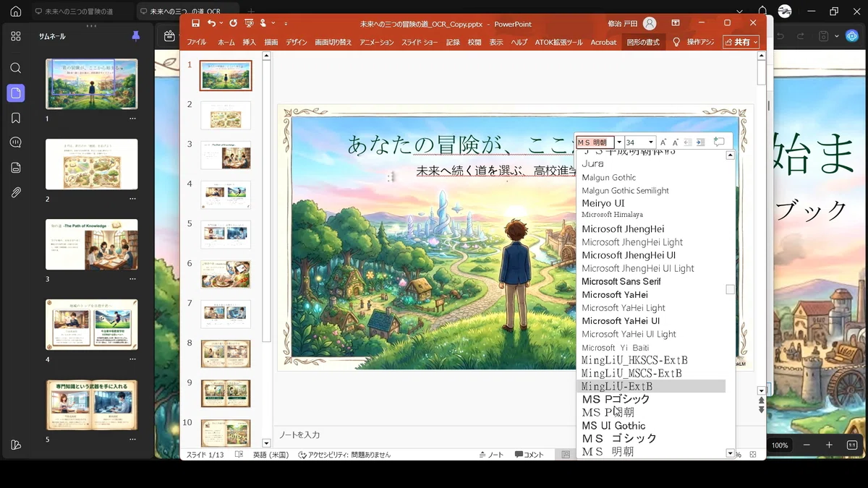Open options for thumbnail 1 via ellipsis

(132, 119)
